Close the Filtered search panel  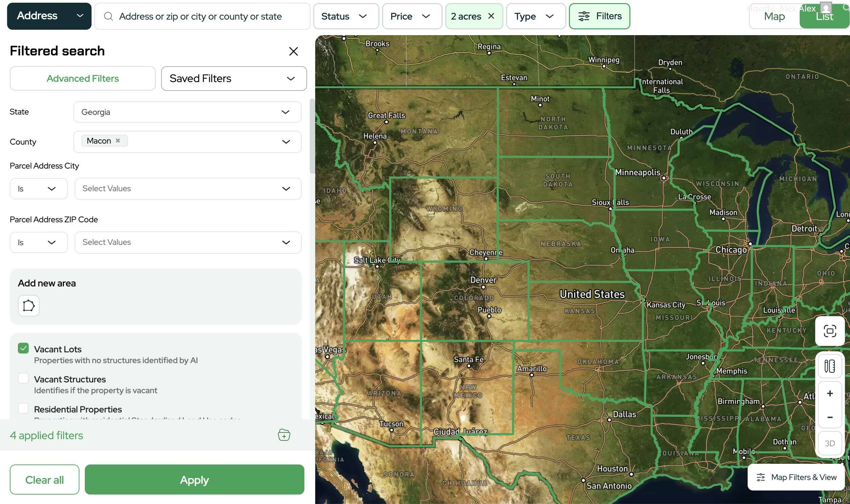[x=293, y=51]
